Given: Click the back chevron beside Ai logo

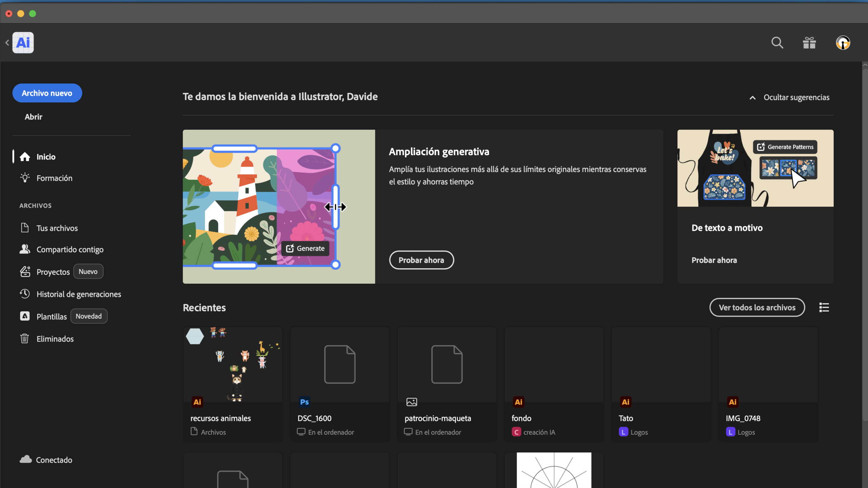Looking at the screenshot, I should [x=7, y=43].
